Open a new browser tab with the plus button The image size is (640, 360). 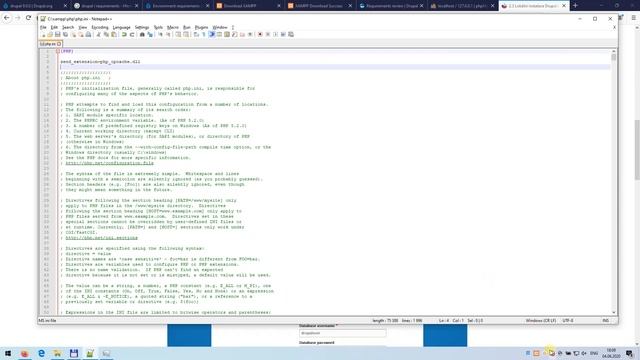[x=575, y=6]
